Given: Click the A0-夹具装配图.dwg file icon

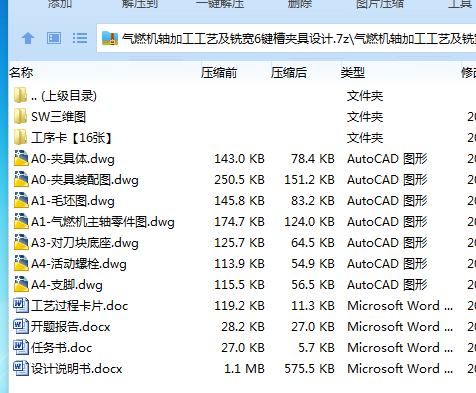Looking at the screenshot, I should pos(21,179).
